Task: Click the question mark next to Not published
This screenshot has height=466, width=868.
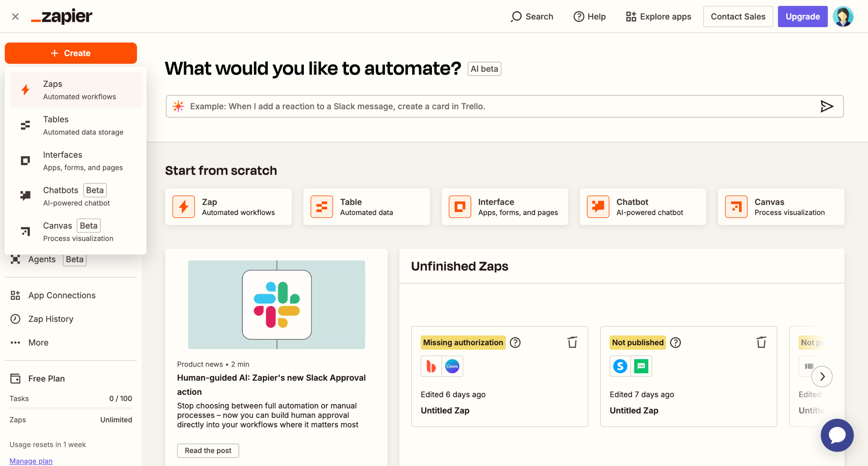Action: tap(675, 343)
